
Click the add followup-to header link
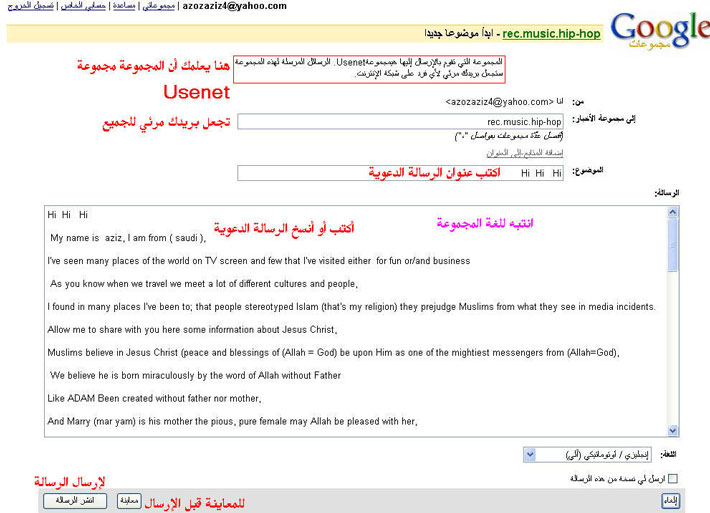point(524,153)
